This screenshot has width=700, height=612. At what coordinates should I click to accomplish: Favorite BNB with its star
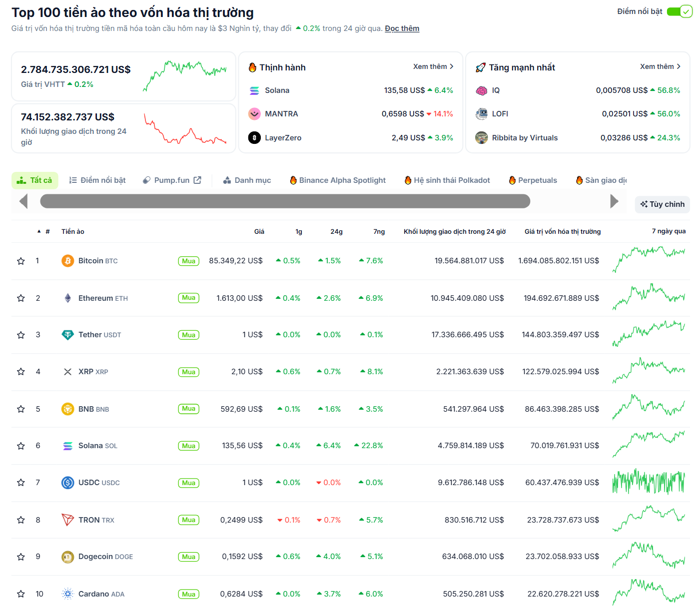tap(21, 409)
